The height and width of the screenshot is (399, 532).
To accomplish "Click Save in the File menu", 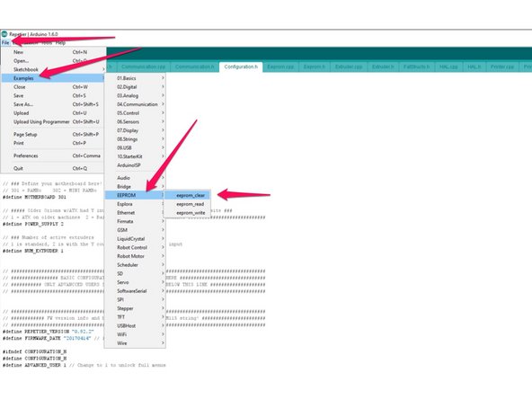I will click(53, 95).
